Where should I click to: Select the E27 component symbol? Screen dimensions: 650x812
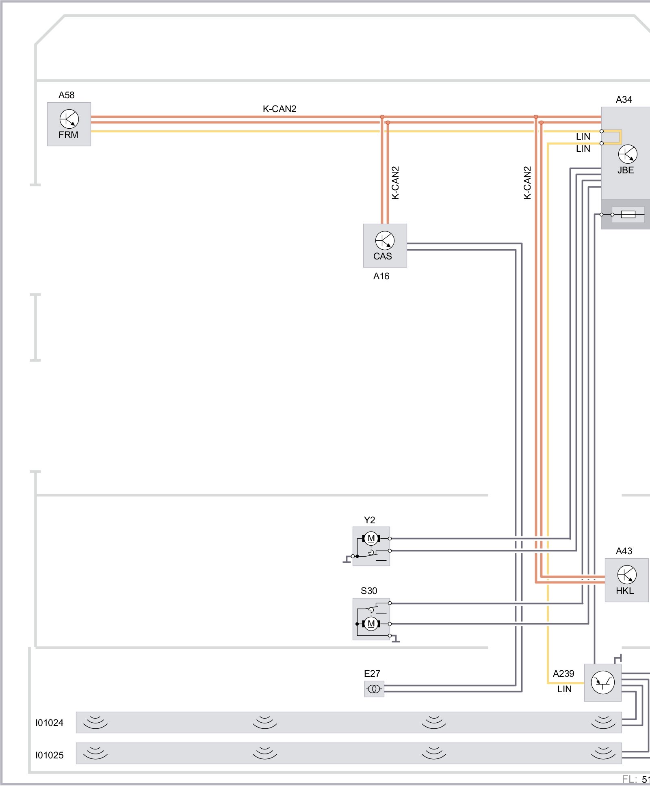374,689
